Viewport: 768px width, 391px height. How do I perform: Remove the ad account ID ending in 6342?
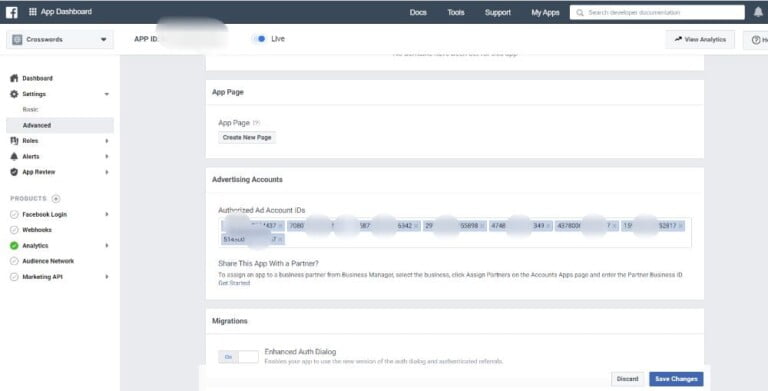(416, 226)
